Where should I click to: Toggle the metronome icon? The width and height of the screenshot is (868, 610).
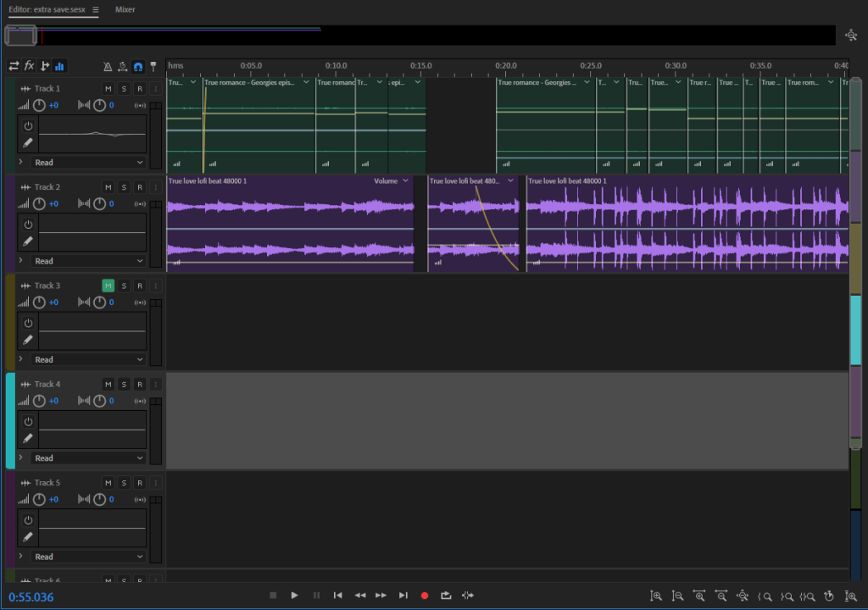coord(108,66)
